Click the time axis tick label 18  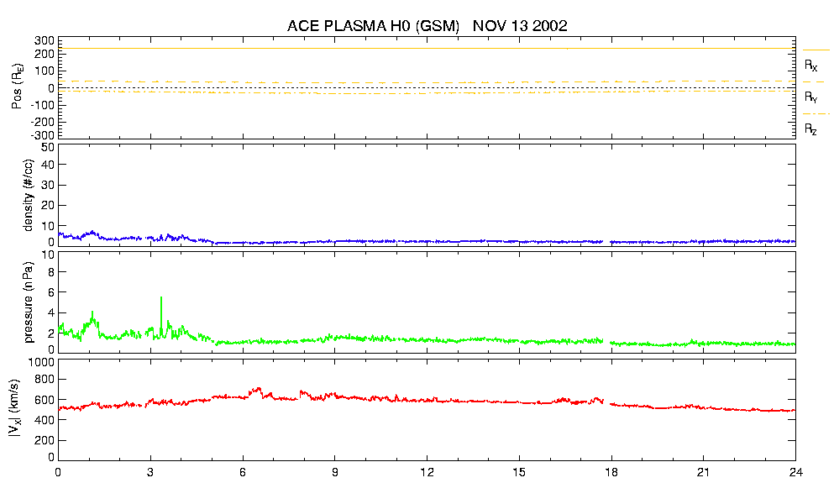611,472
